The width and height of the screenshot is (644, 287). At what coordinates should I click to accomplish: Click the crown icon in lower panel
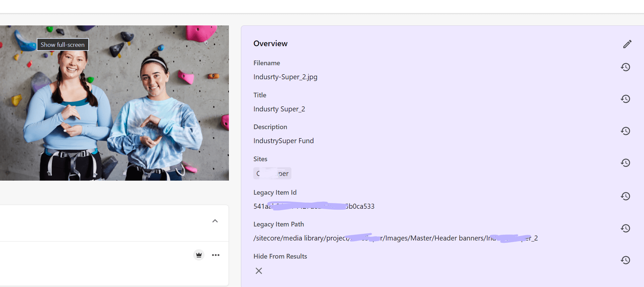tap(199, 255)
